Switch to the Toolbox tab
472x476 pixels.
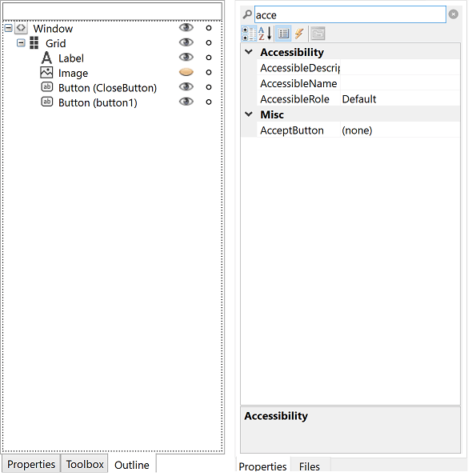pos(85,464)
